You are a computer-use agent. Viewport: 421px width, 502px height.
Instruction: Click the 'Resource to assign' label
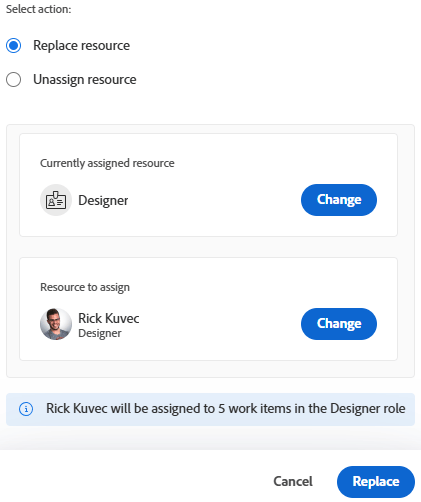[85, 287]
